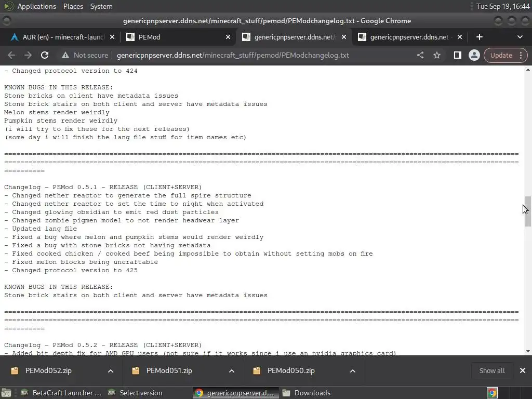Click scrollbar up arrow
Screen dimensions: 532x399
(528, 70)
